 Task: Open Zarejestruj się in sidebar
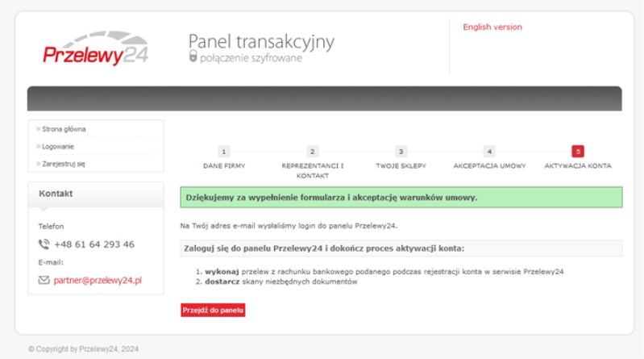[63, 164]
